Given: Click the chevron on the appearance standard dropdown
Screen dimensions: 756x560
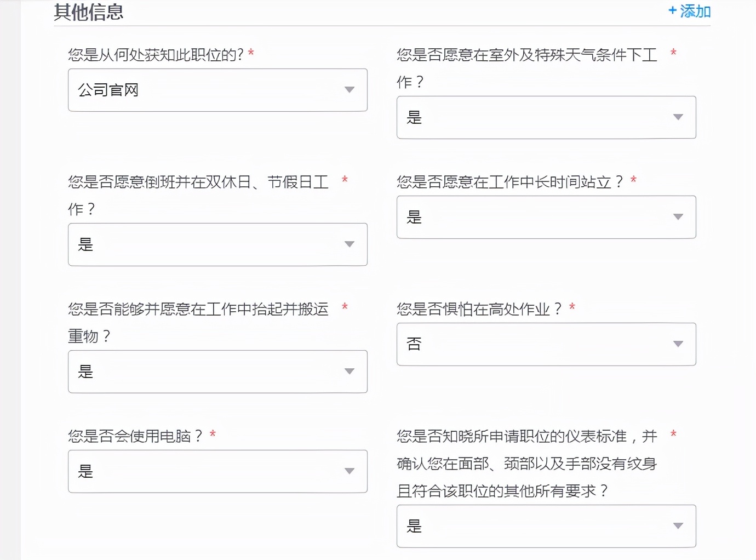Looking at the screenshot, I should [678, 526].
